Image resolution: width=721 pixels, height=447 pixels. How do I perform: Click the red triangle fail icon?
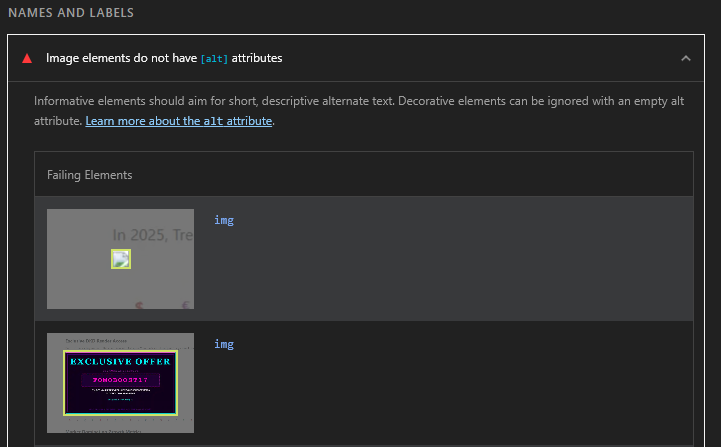point(27,58)
